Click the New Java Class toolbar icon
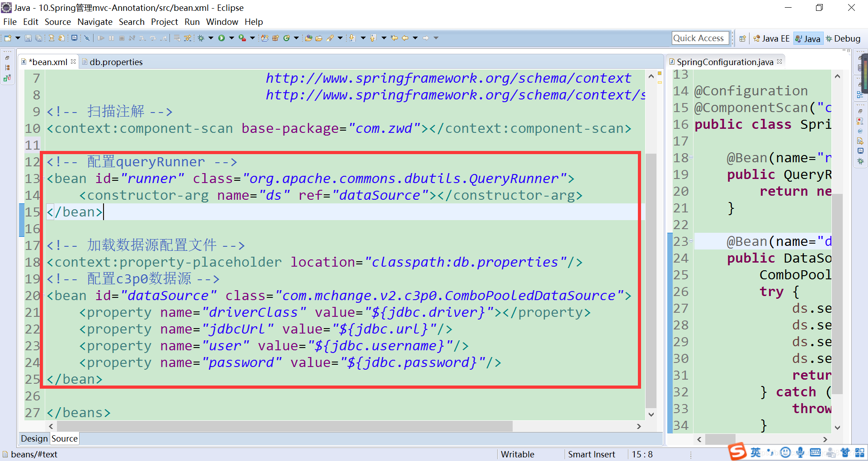This screenshot has width=868, height=461. [x=286, y=38]
